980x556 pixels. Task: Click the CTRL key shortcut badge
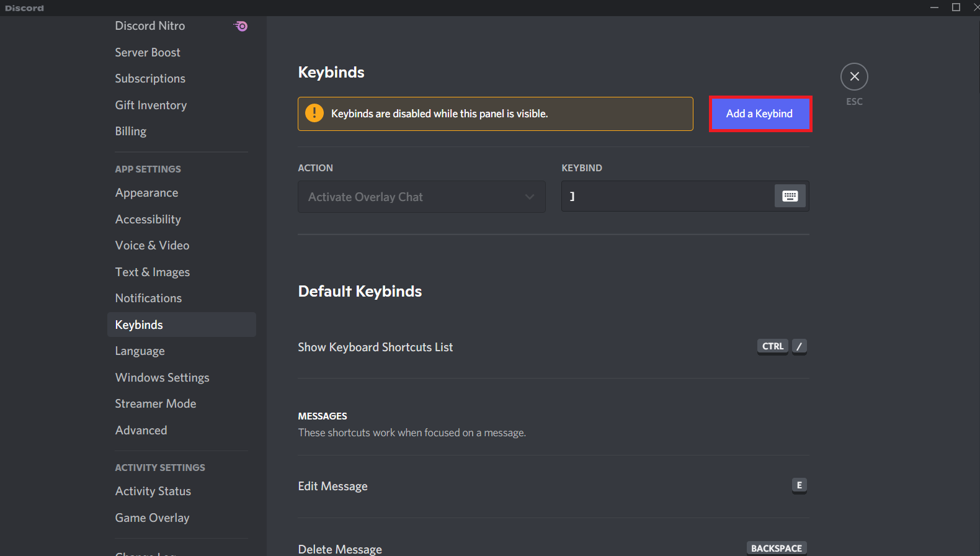point(772,346)
